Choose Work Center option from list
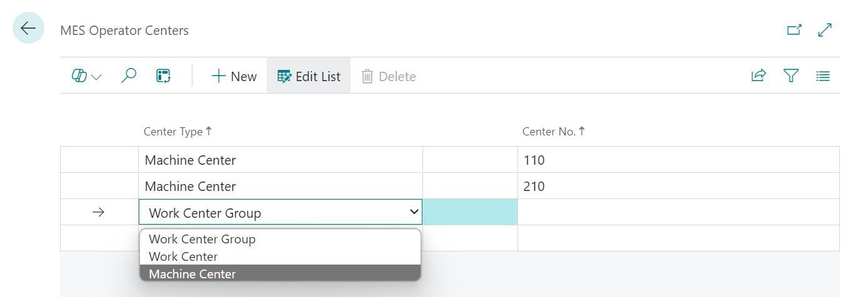 [183, 256]
